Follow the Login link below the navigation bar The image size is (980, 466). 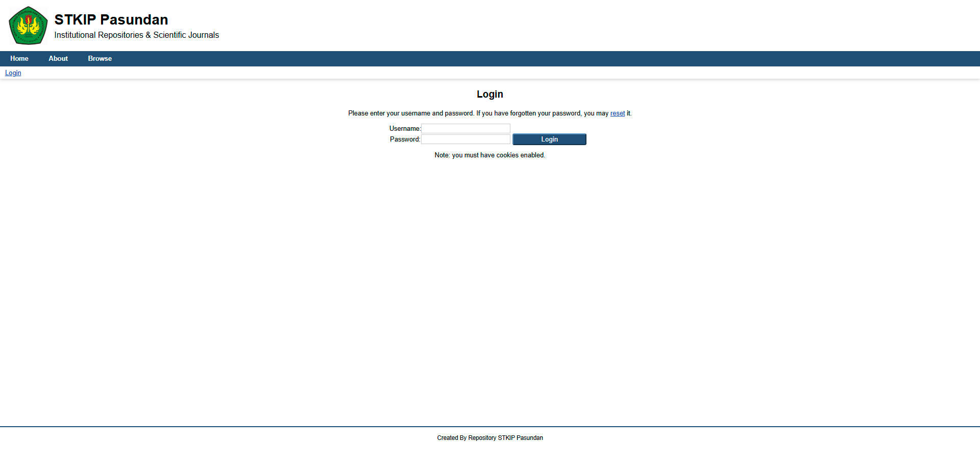coord(13,73)
